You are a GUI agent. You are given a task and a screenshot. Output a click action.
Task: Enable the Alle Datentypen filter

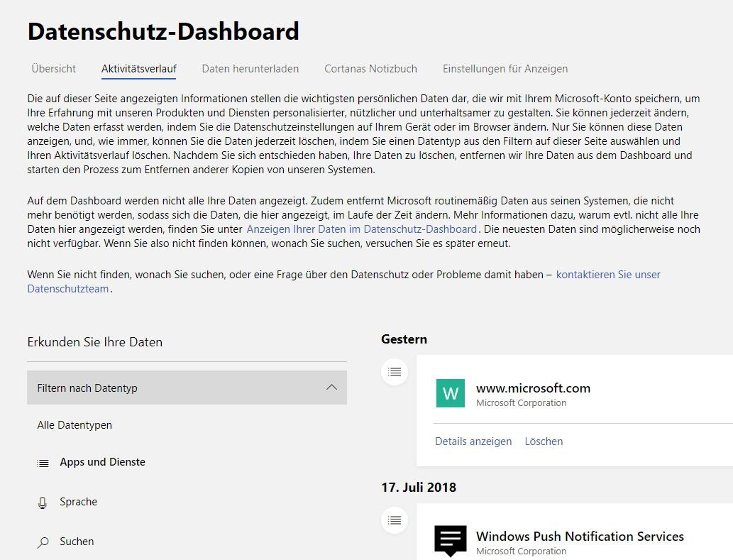pos(75,425)
